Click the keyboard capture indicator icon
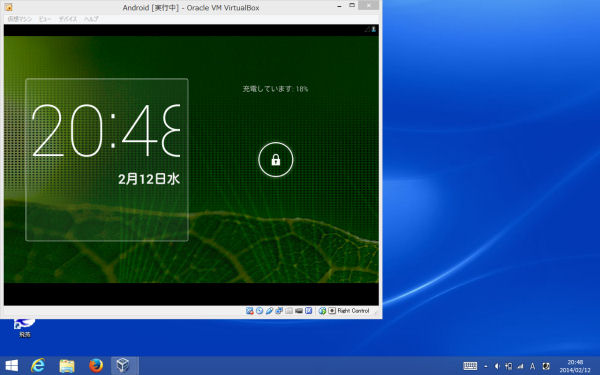Viewport: 600px width, 375px height. coord(332,311)
